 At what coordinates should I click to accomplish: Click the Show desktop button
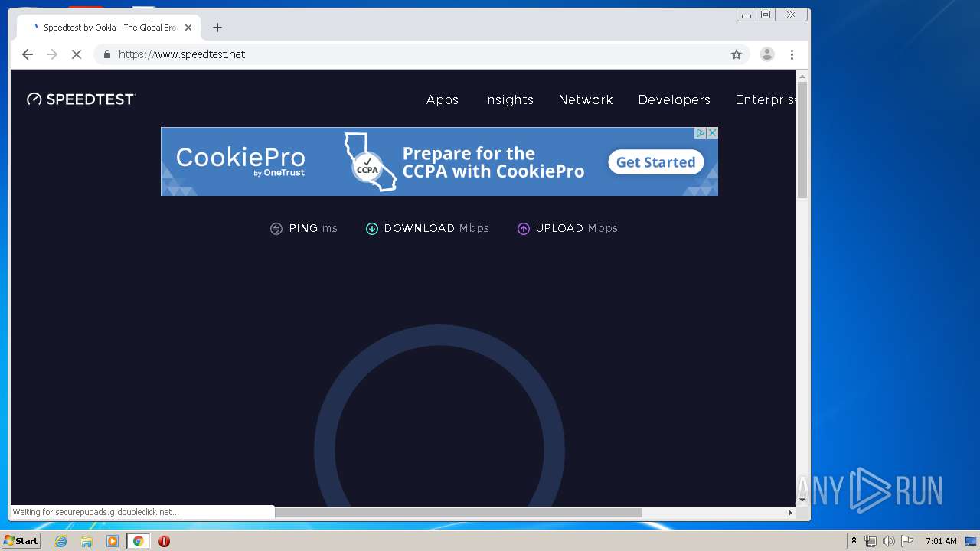(972, 541)
